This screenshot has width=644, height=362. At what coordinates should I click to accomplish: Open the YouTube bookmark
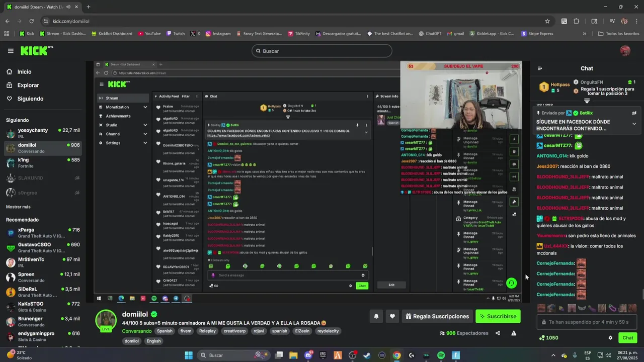pos(149,34)
